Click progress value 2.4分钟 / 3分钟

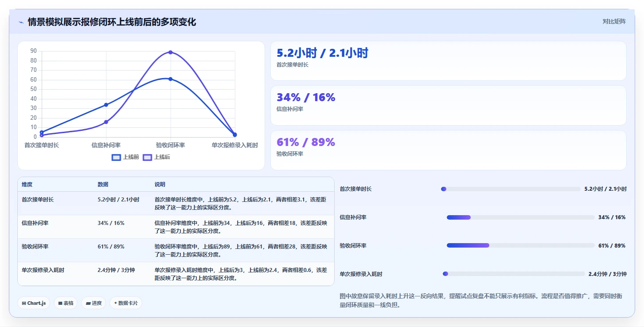[608, 274]
